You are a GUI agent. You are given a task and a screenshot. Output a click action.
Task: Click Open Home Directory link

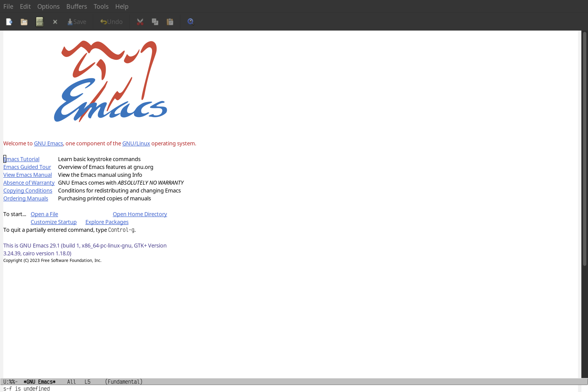click(140, 214)
